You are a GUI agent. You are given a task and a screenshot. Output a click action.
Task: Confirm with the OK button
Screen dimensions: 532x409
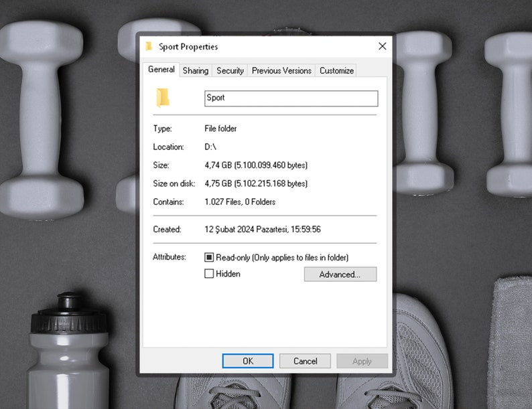[x=248, y=361]
